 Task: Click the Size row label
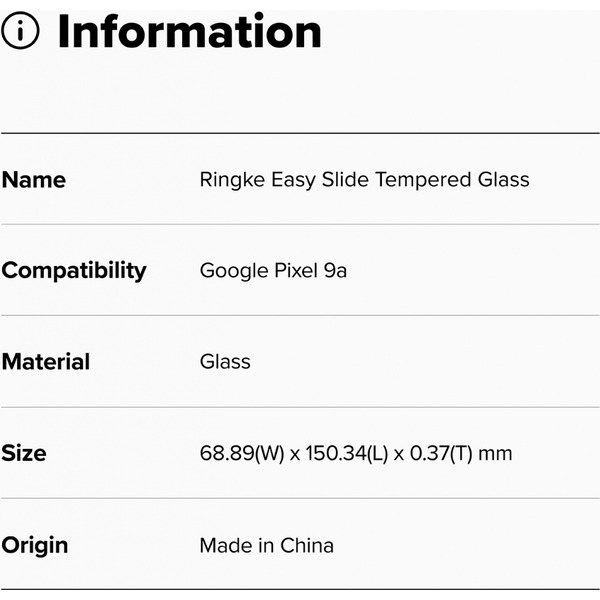(24, 453)
